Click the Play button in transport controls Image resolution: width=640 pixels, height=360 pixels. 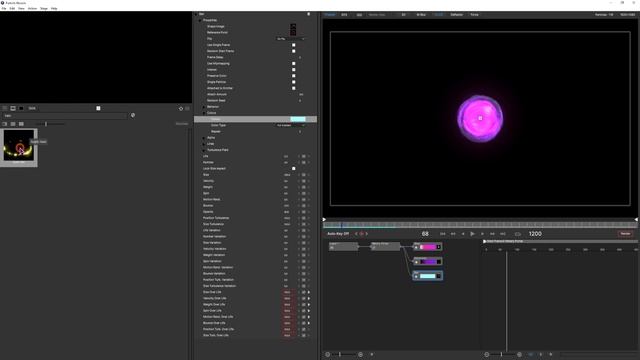[472, 234]
